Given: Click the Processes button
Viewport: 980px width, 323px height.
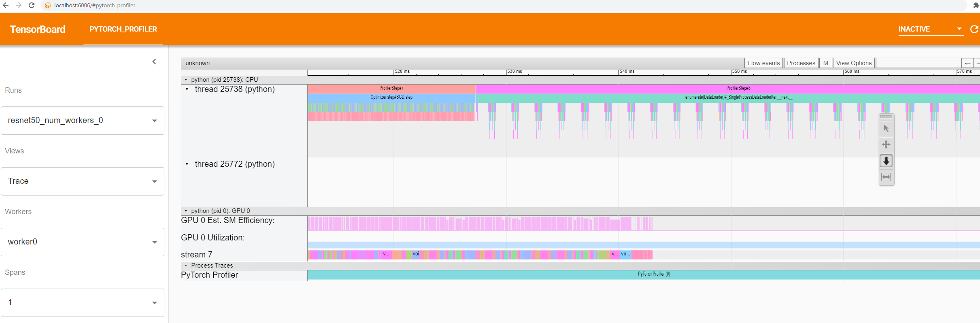Looking at the screenshot, I should 801,63.
